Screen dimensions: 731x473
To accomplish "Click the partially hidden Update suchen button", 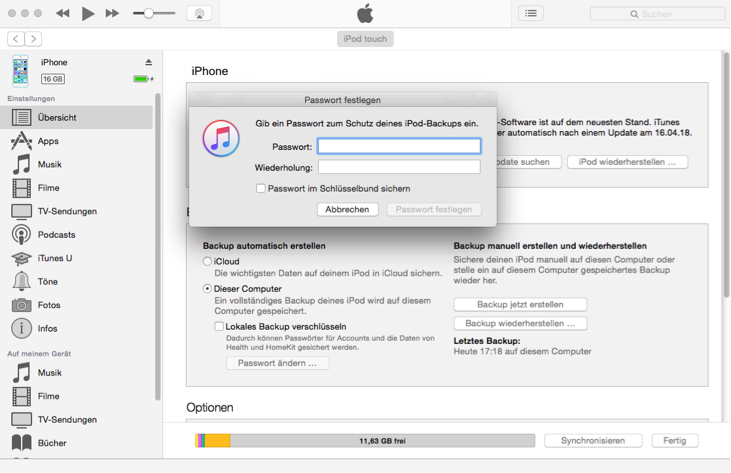I will click(529, 162).
